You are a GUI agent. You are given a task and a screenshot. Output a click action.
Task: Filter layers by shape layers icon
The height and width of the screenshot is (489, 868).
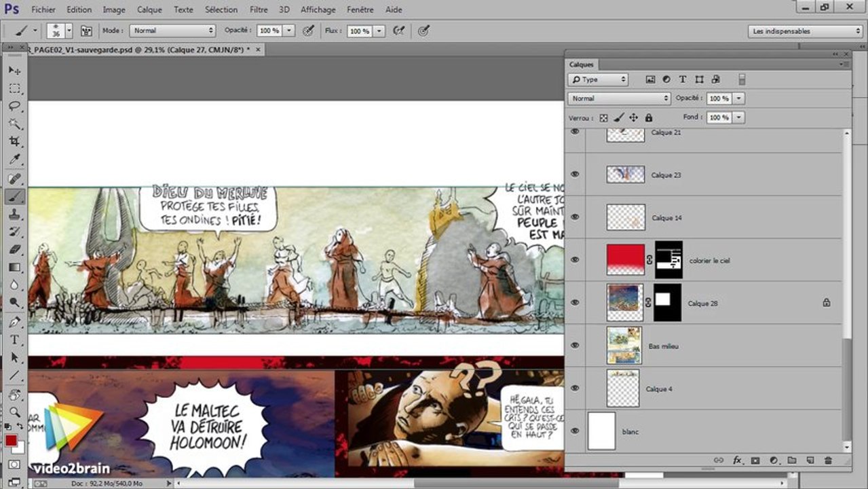pyautogui.click(x=699, y=79)
